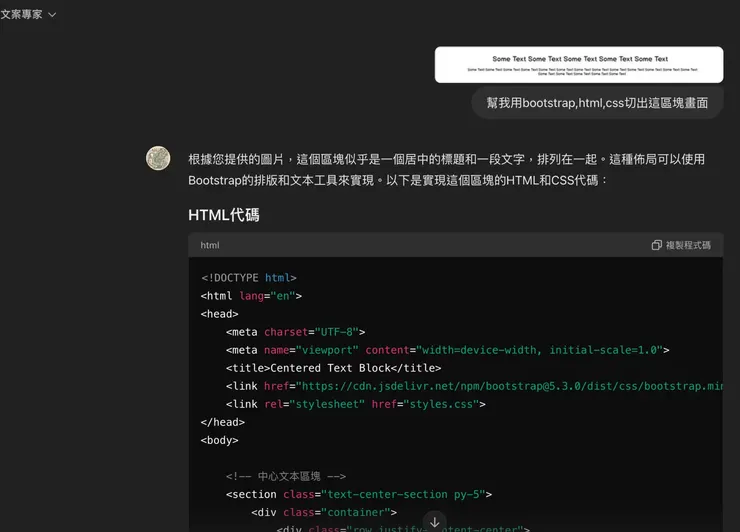The width and height of the screenshot is (740, 532).
Task: Click the <body> tag line
Action: click(219, 440)
